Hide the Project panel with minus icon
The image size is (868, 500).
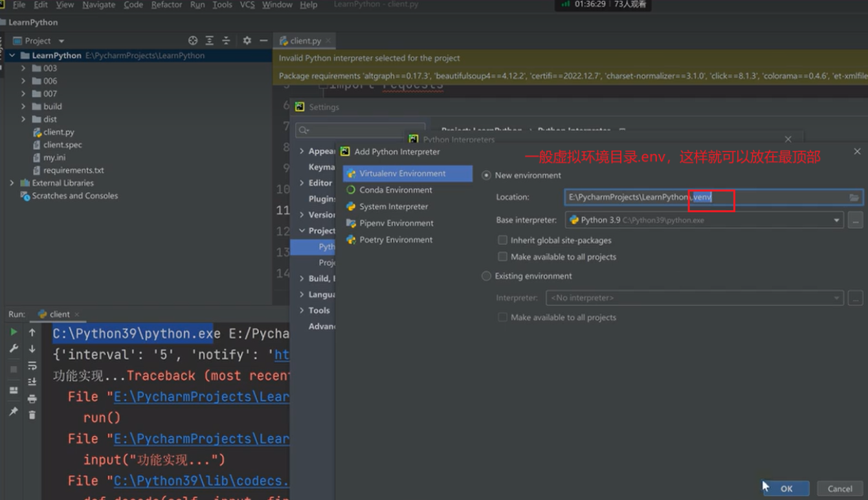click(x=263, y=41)
